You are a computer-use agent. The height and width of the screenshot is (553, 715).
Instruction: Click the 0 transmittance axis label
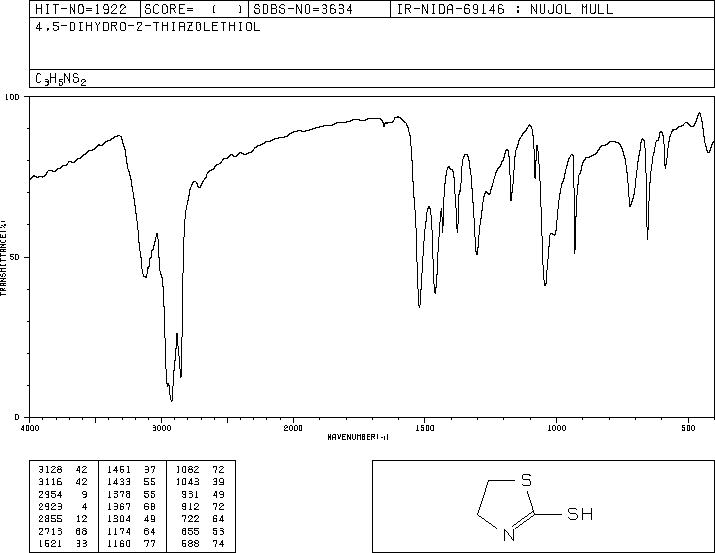[x=17, y=417]
